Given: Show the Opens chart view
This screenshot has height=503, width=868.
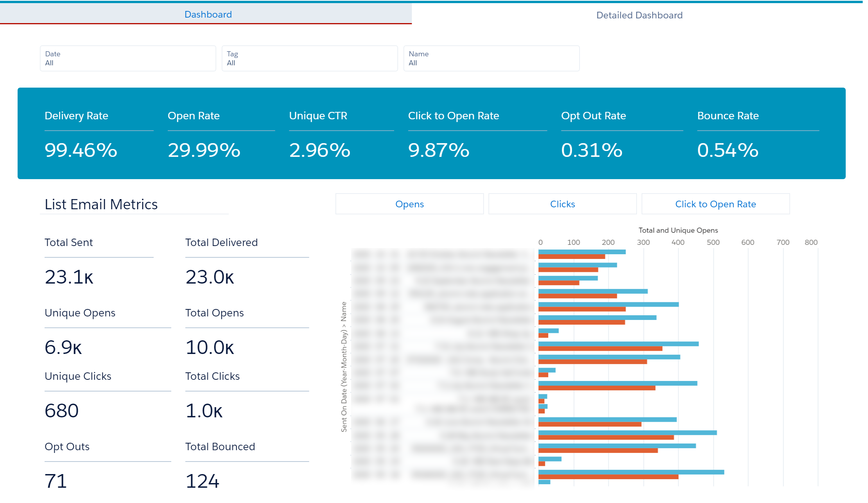Looking at the screenshot, I should pyautogui.click(x=409, y=204).
